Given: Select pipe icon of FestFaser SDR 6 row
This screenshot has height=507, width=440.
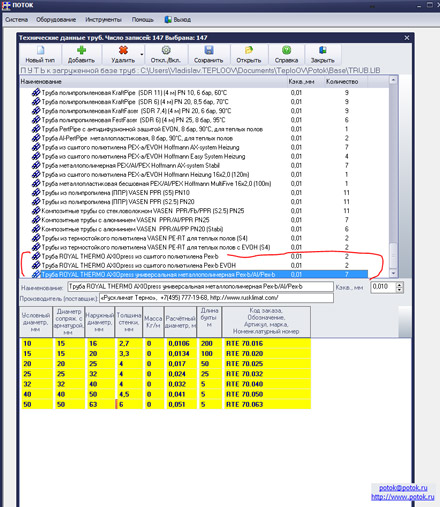Looking at the screenshot, I should (36, 120).
